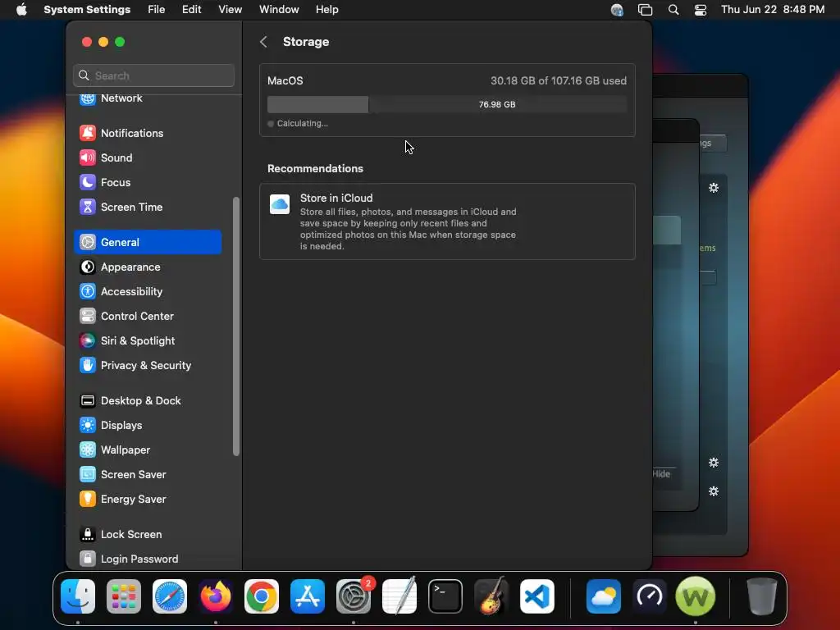
Task: Open Displays settings
Action: coord(148,426)
